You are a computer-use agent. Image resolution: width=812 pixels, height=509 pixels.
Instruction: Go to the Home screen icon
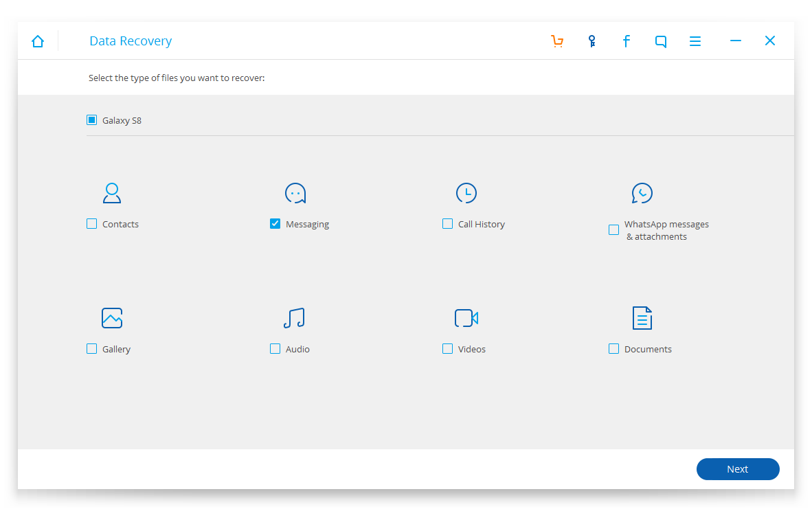point(37,41)
